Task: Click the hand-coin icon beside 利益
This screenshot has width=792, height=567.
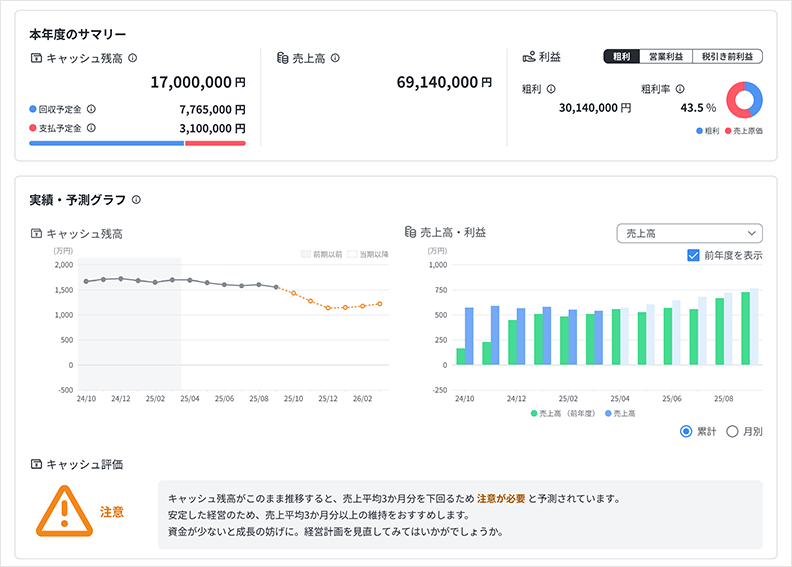Action: click(x=529, y=57)
